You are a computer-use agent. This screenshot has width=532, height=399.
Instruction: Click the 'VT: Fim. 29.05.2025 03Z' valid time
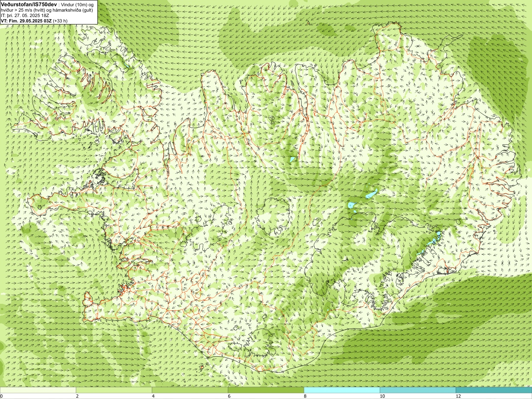26,20
